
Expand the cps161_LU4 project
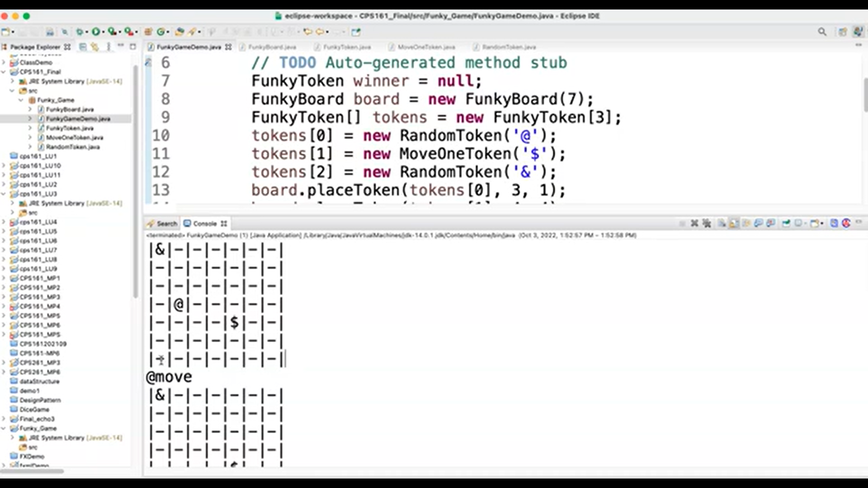4,222
